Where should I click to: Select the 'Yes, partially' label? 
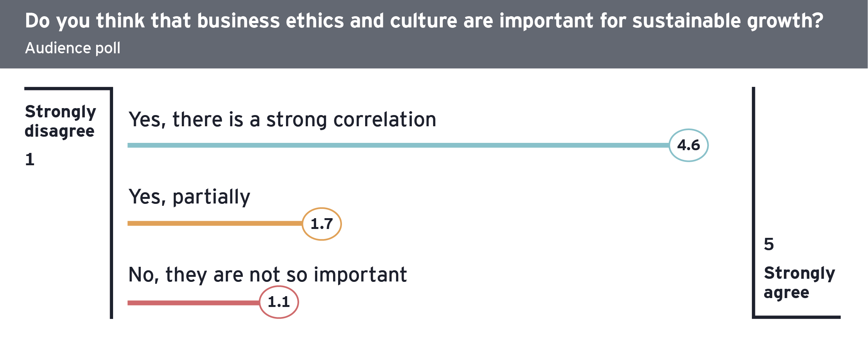click(x=190, y=197)
